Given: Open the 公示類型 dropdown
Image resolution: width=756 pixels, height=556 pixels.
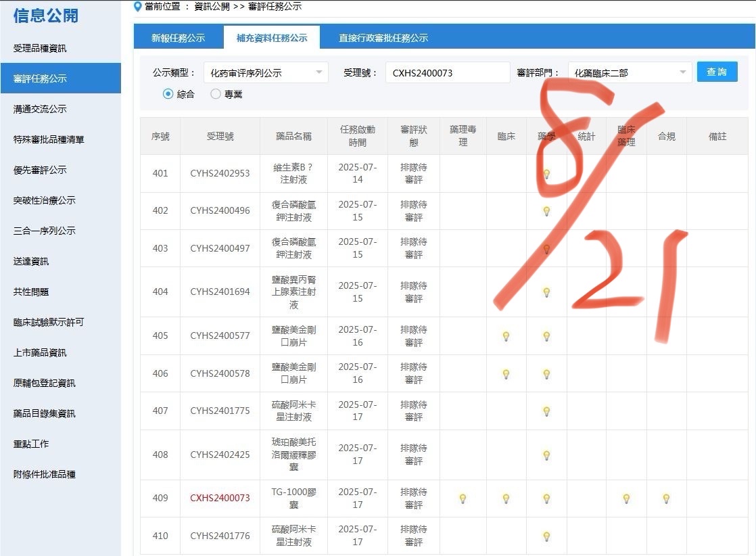Looking at the screenshot, I should [x=266, y=72].
